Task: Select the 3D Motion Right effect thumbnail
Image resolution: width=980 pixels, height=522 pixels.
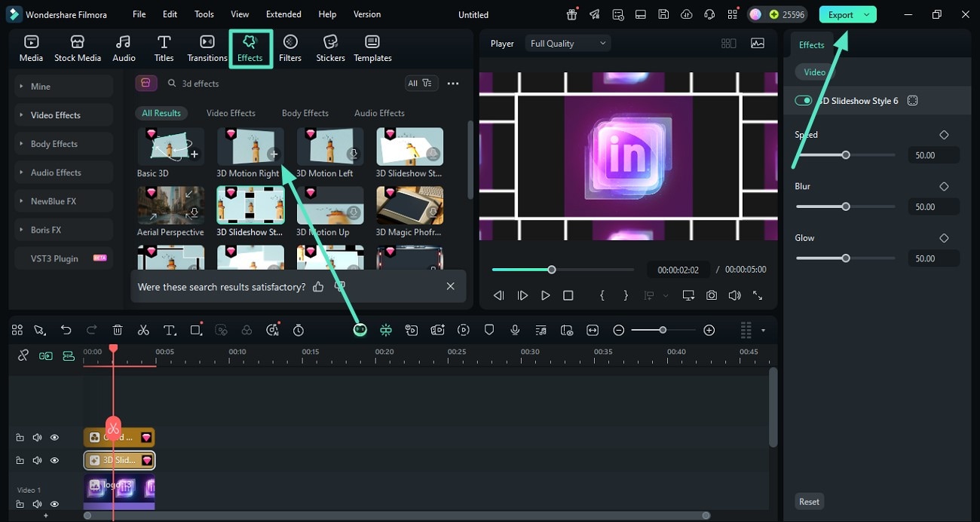Action: [x=250, y=147]
